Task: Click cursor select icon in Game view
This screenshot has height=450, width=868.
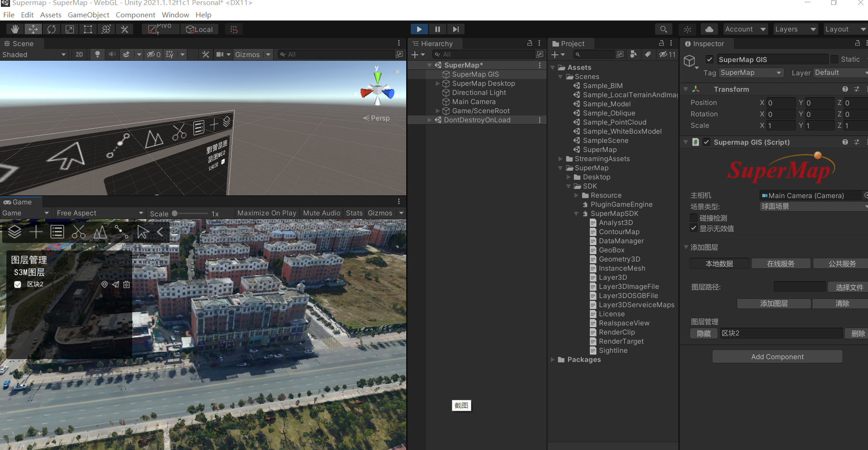Action: 143,232
